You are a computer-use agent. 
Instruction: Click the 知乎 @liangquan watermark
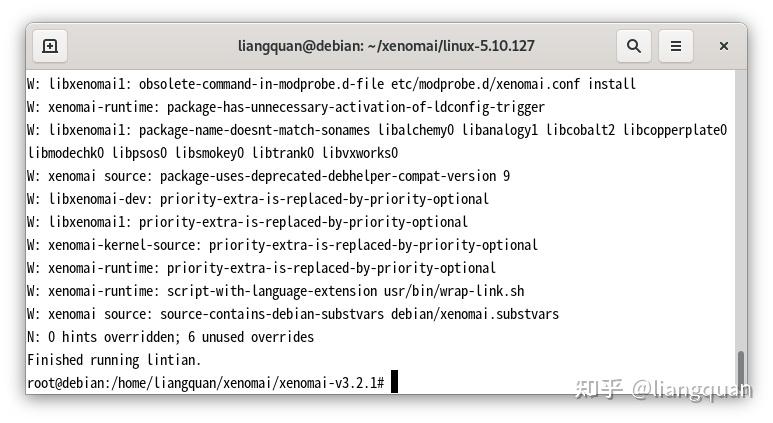pos(662,389)
